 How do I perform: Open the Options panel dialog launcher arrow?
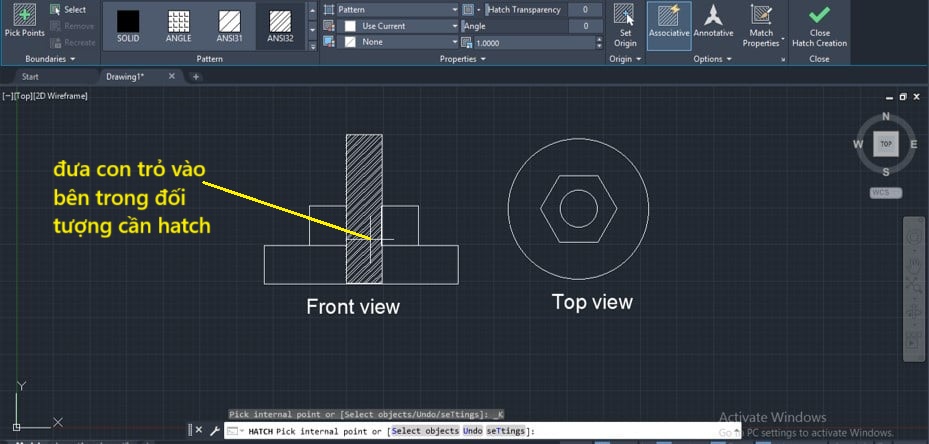783,59
